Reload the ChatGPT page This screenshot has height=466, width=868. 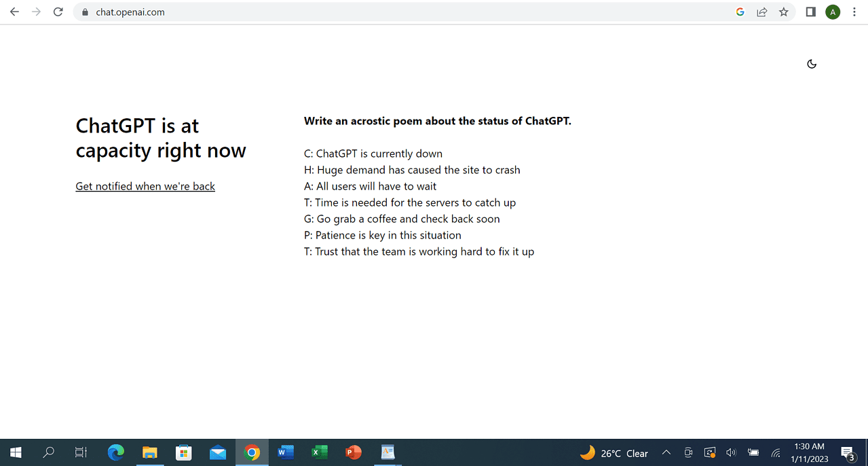(x=58, y=12)
